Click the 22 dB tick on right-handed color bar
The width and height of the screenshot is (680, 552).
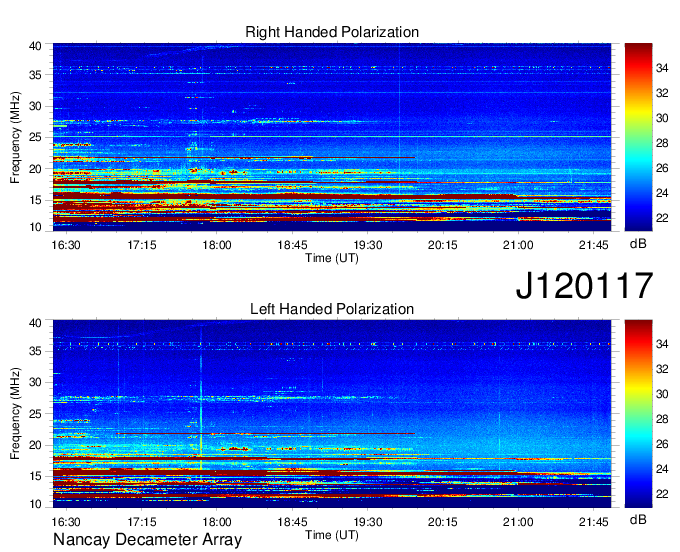click(x=662, y=218)
